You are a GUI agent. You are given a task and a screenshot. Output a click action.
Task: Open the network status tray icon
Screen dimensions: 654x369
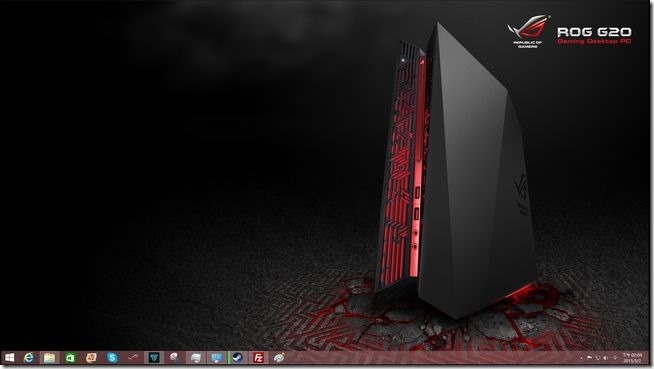pyautogui.click(x=598, y=358)
